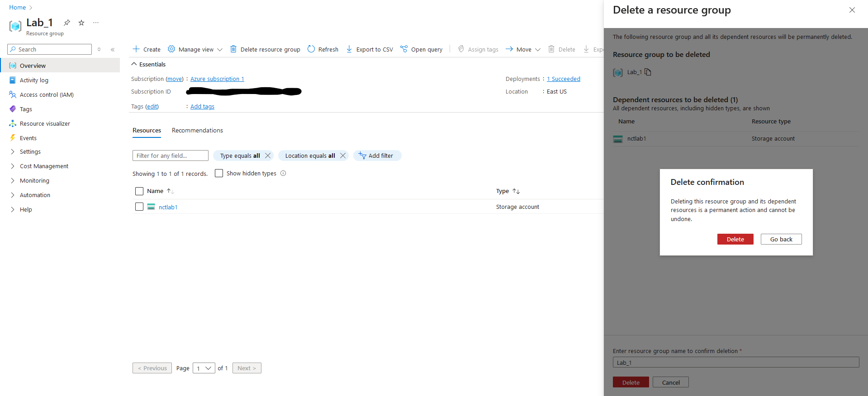Open the page number dropdown
Screen dimensions: 868x396
[204, 368]
